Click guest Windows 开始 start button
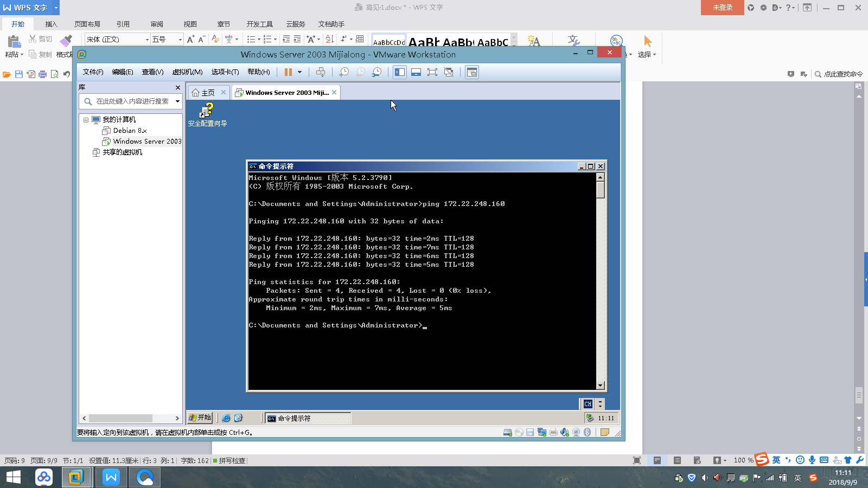This screenshot has width=868, height=488. click(x=200, y=418)
